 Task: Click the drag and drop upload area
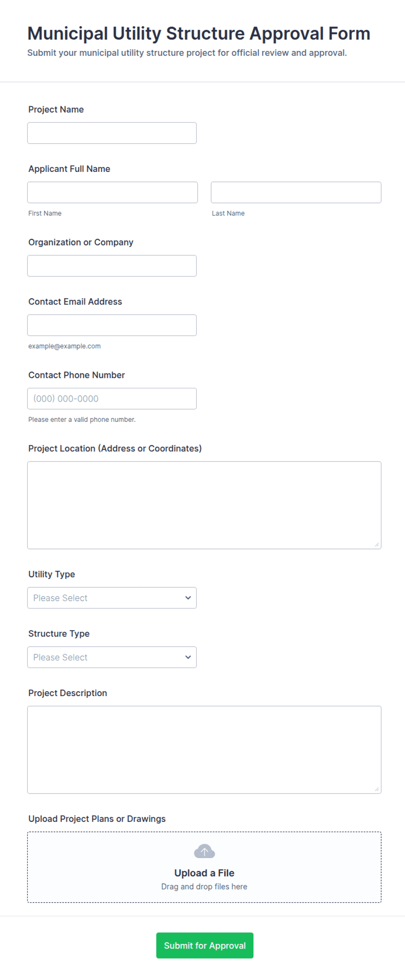(204, 867)
